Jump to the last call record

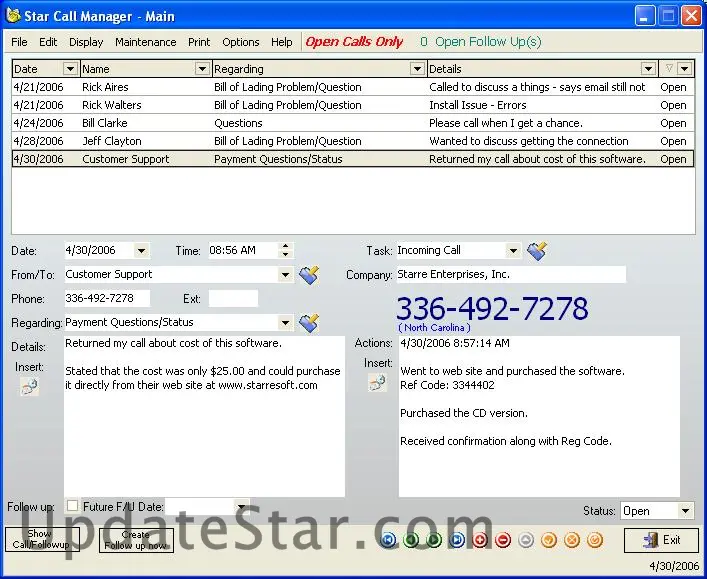(x=457, y=541)
